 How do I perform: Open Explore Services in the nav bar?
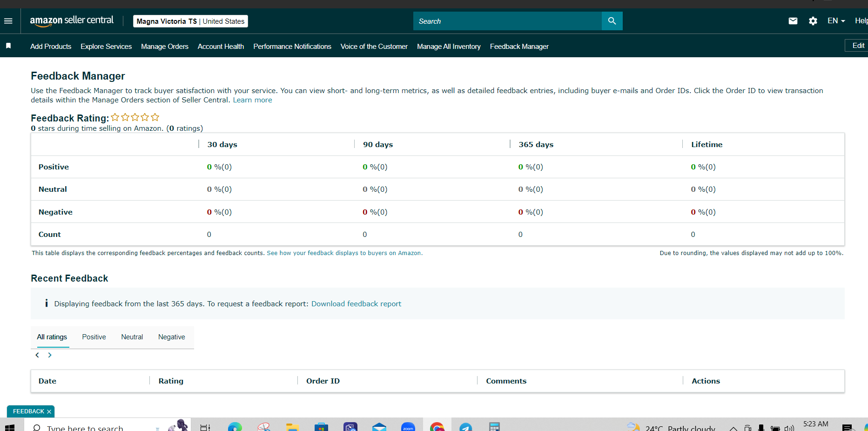[x=106, y=47]
